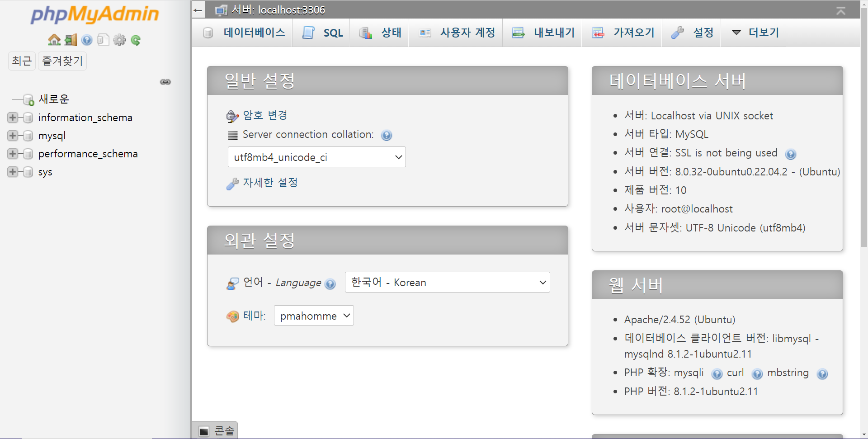Expand the sys database tree node
This screenshot has width=868, height=439.
pyautogui.click(x=13, y=172)
